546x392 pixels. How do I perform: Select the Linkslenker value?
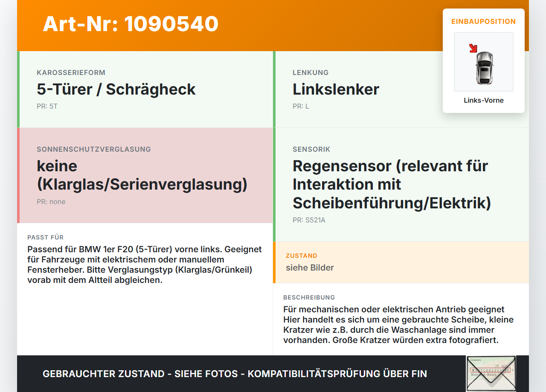click(x=336, y=89)
